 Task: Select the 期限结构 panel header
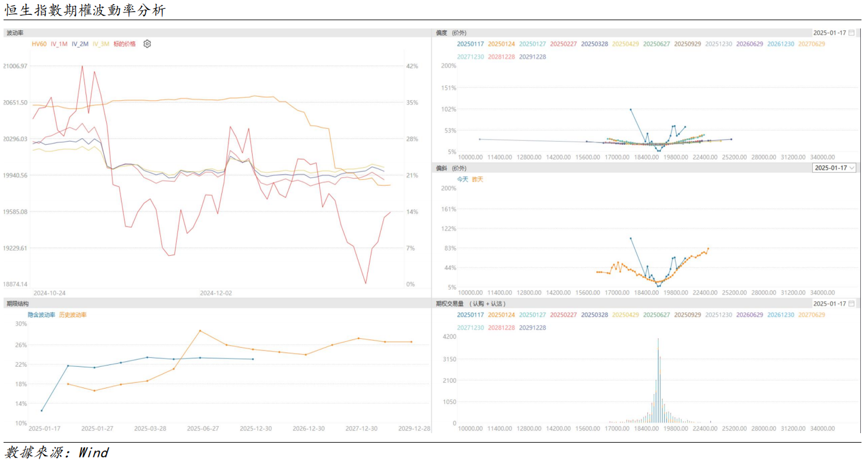pos(17,303)
